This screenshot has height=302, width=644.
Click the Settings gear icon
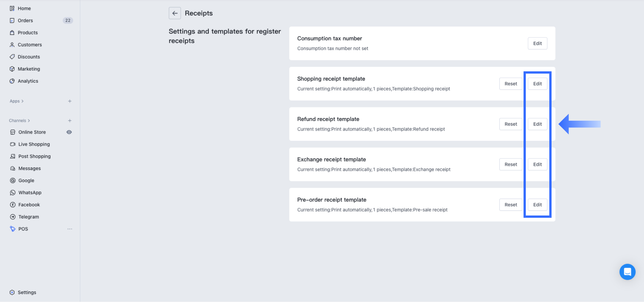point(12,293)
